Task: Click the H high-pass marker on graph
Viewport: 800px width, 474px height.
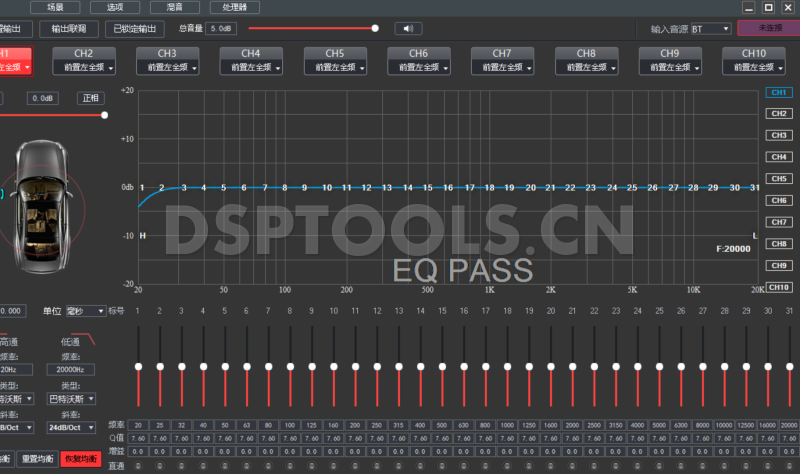Action: point(143,235)
